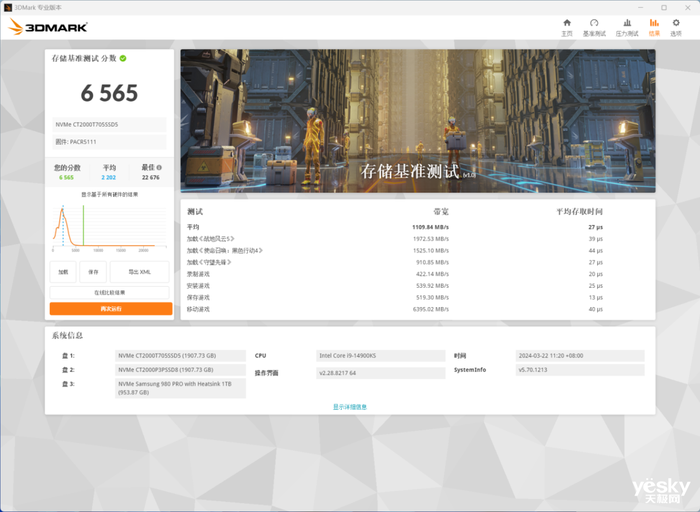The height and width of the screenshot is (512, 700).
Task: Click the 1972.53 MB/s bandwidth value
Action: pyautogui.click(x=431, y=239)
